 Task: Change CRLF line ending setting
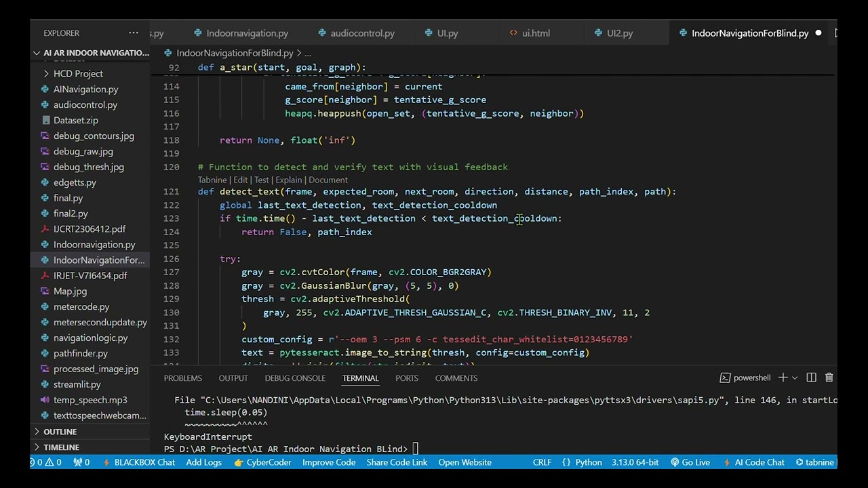coord(542,462)
